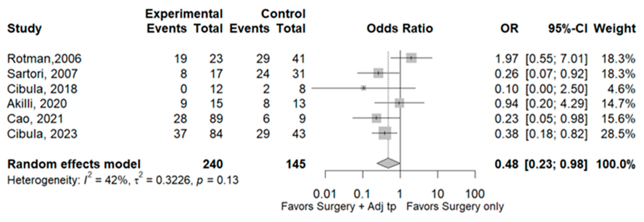
Task: Click the Heterogeneity statistics text line
Action: click(123, 180)
